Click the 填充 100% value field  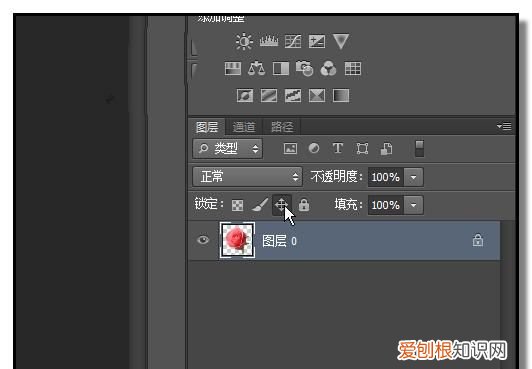[x=386, y=205]
